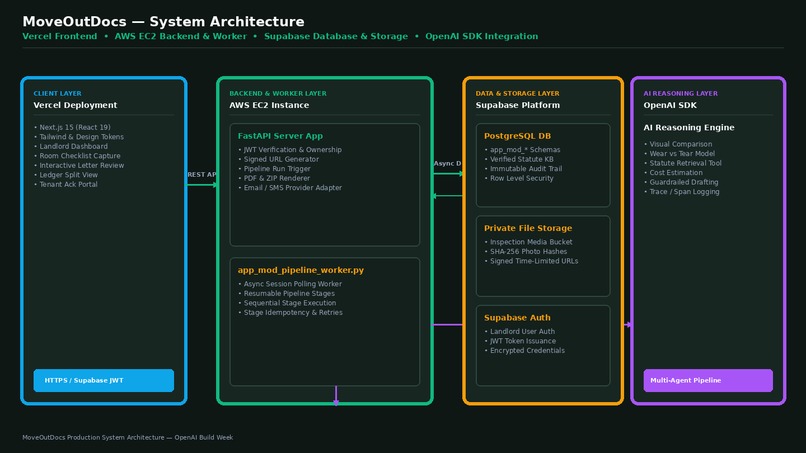Click 'Inspection Media Bucket' bullet
The width and height of the screenshot is (806, 453).
point(528,242)
